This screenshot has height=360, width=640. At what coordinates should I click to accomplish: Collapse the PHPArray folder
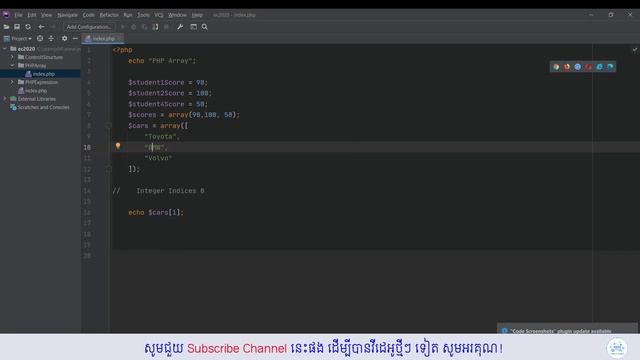[12, 65]
